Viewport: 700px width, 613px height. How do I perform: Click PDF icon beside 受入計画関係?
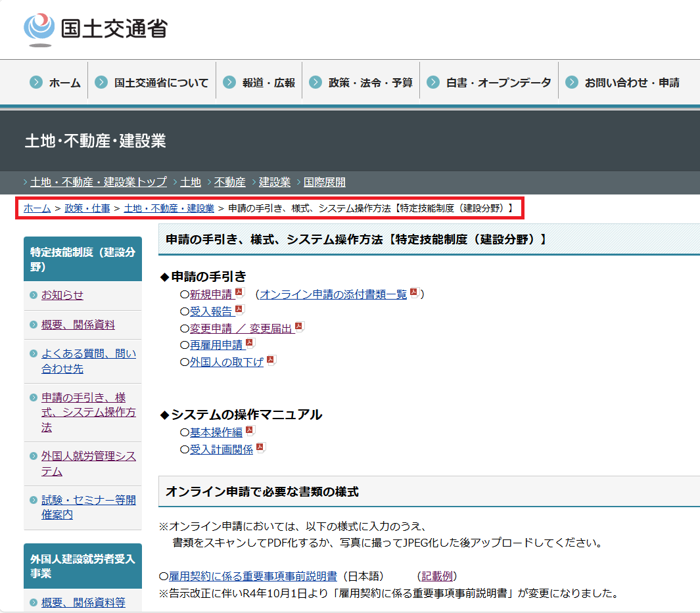[x=260, y=448]
